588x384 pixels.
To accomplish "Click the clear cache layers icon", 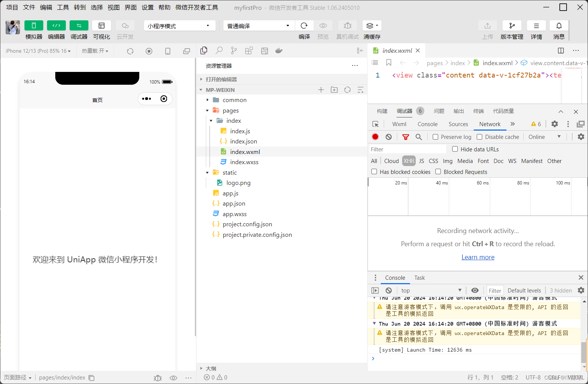I will coord(372,26).
